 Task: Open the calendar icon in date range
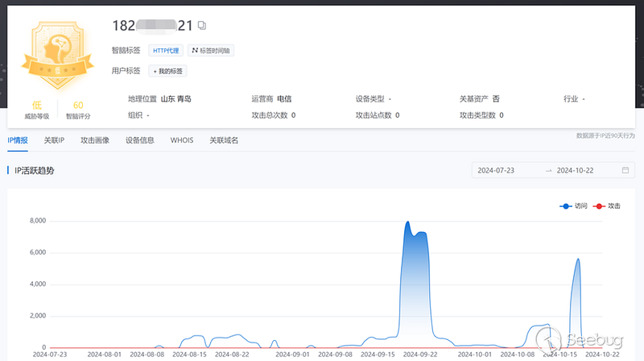625,170
